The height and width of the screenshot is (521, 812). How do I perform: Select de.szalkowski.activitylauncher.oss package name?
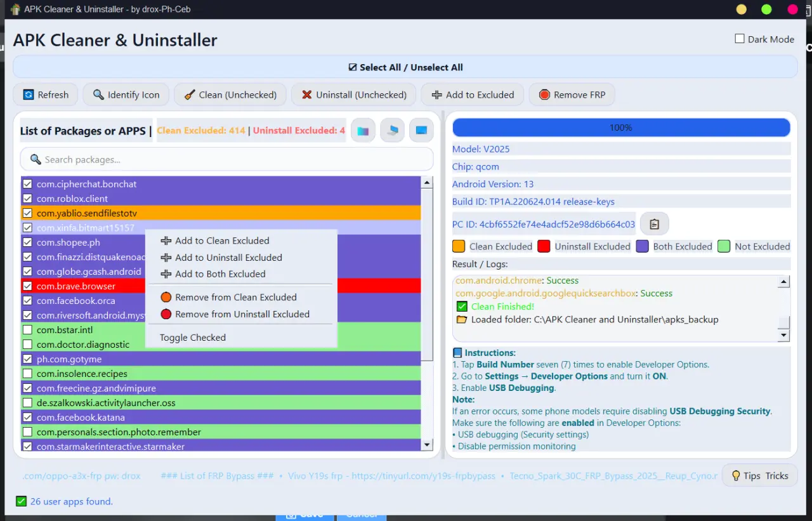tap(106, 403)
